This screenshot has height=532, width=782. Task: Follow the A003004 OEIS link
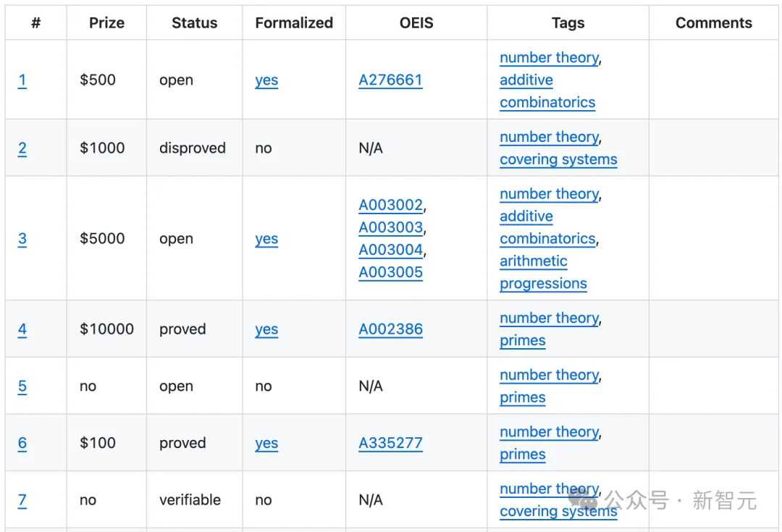tap(390, 250)
